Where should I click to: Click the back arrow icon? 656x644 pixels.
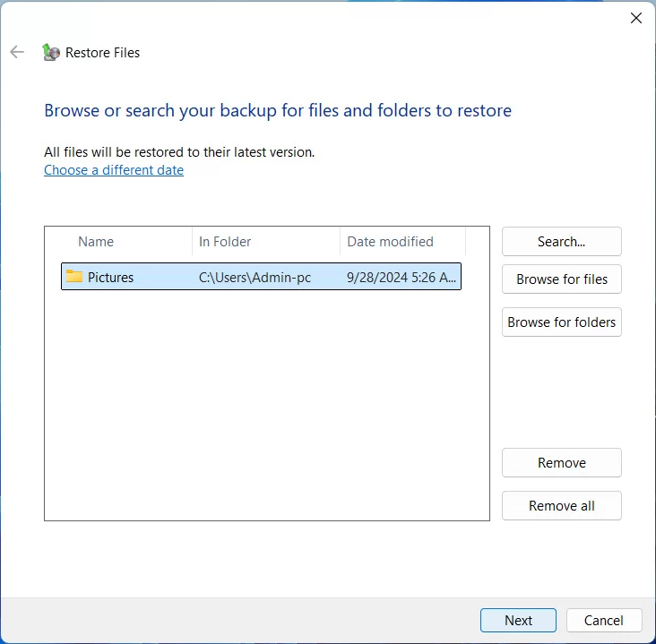pyautogui.click(x=16, y=53)
